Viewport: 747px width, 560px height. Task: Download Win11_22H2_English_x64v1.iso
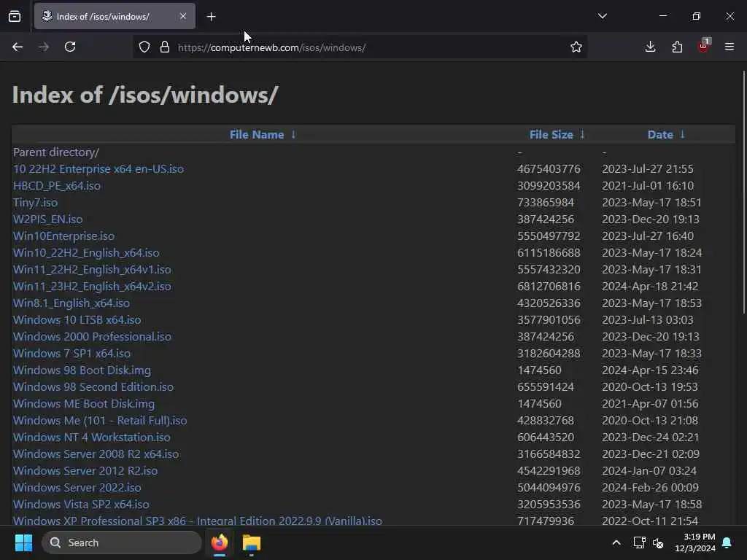click(92, 270)
